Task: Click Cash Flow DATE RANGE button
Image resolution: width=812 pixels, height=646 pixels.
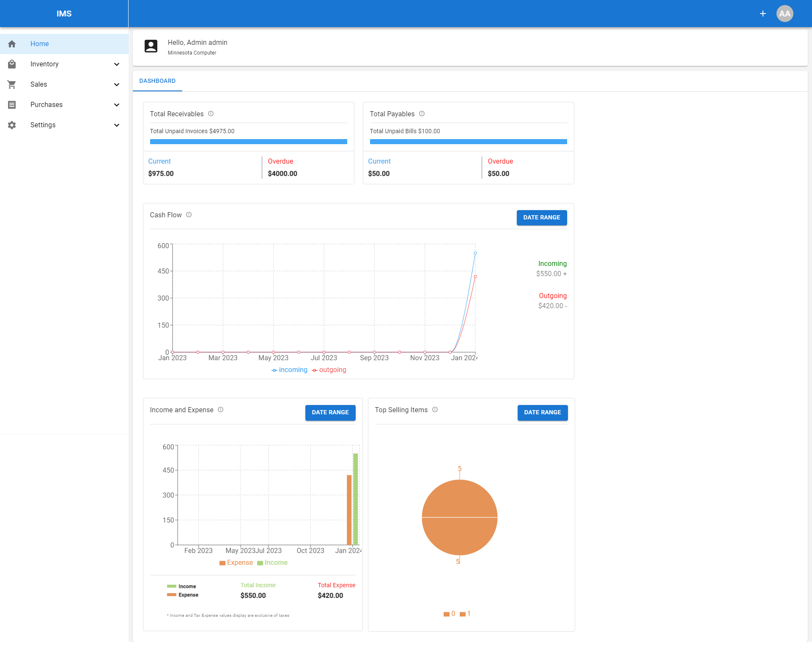Action: coord(542,218)
